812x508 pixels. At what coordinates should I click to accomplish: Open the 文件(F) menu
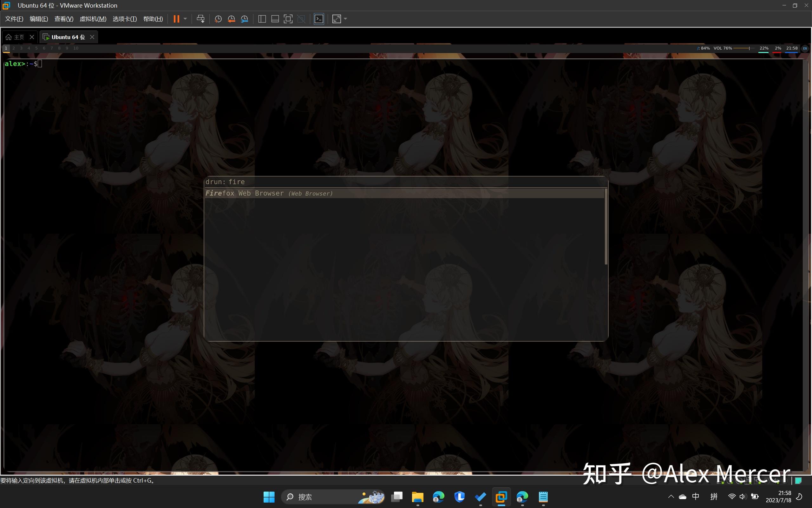[x=14, y=19]
